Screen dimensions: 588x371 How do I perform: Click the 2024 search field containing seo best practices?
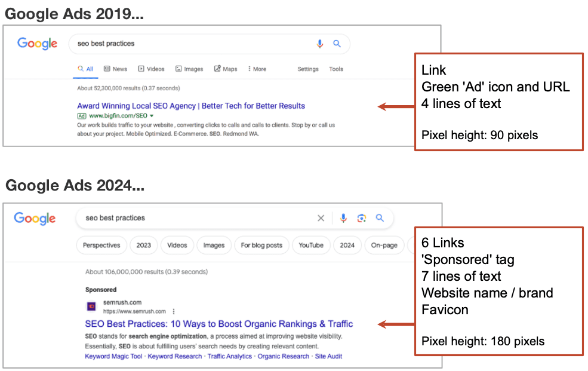pyautogui.click(x=235, y=218)
